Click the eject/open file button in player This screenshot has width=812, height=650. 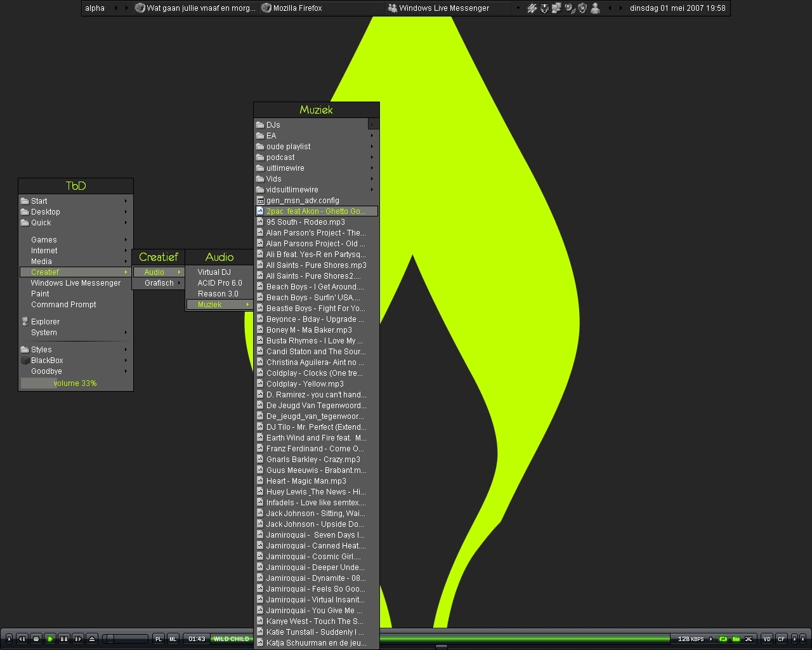pyautogui.click(x=92, y=639)
